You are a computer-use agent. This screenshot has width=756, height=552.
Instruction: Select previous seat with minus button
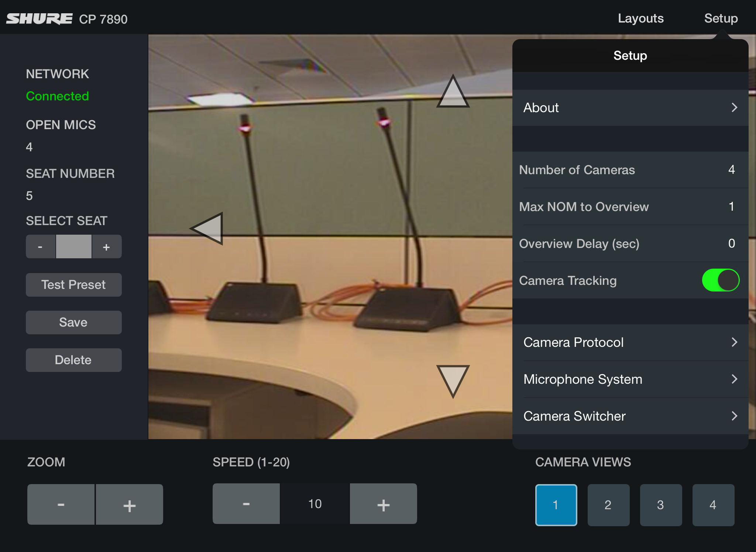pyautogui.click(x=40, y=246)
